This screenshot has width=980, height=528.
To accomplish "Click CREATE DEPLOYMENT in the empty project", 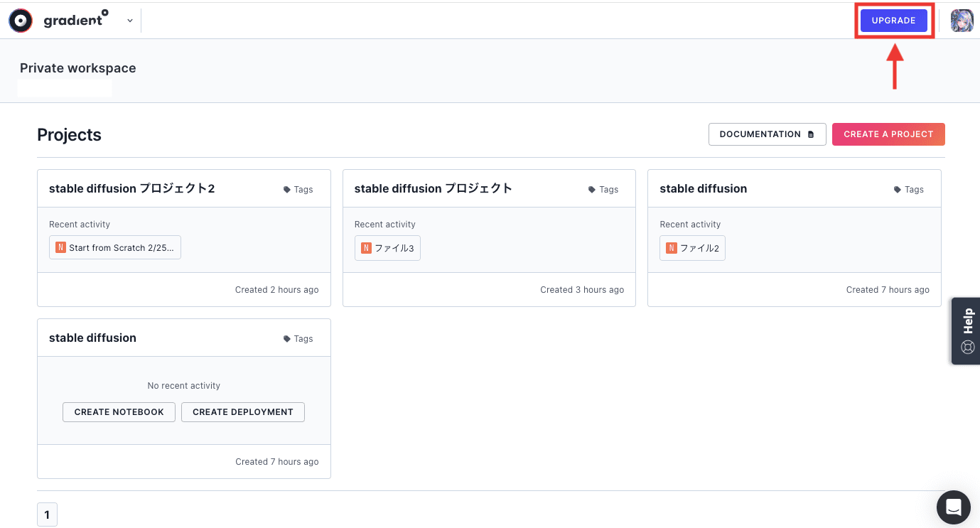I will pos(242,412).
